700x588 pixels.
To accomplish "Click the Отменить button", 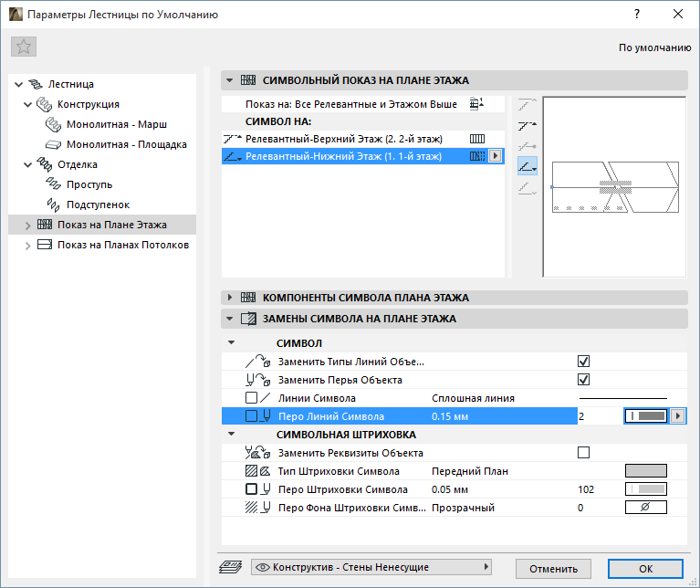I will pyautogui.click(x=554, y=569).
